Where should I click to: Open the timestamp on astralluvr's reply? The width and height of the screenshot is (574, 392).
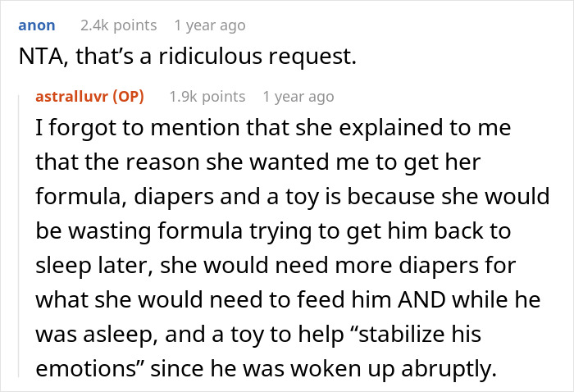(x=298, y=96)
